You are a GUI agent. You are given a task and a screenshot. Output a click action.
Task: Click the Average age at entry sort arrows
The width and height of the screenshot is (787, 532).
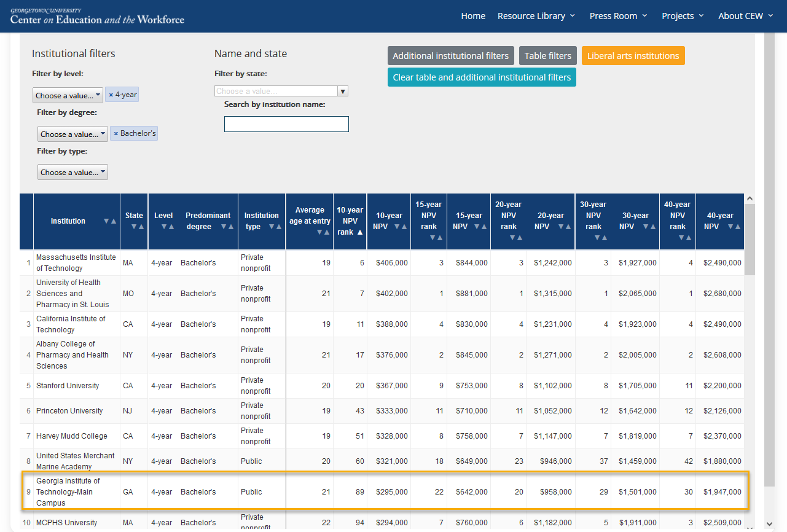(x=323, y=232)
